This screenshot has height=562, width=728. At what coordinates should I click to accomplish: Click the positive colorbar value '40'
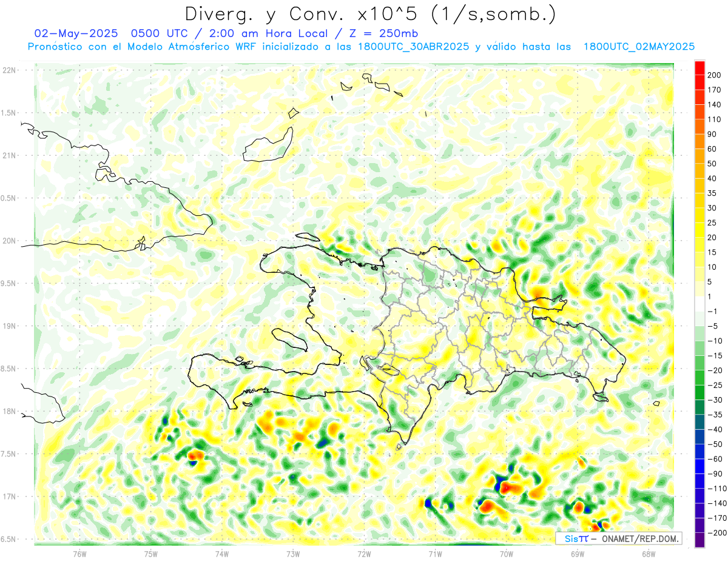pyautogui.click(x=712, y=178)
